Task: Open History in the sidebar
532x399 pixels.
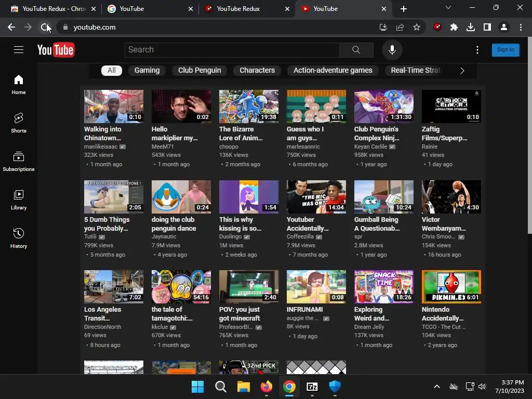Action: [19, 238]
